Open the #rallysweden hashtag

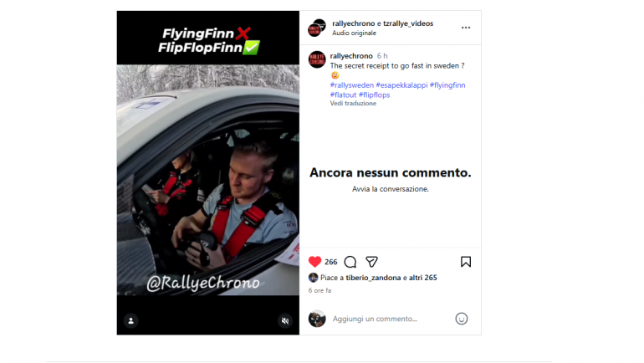click(352, 85)
